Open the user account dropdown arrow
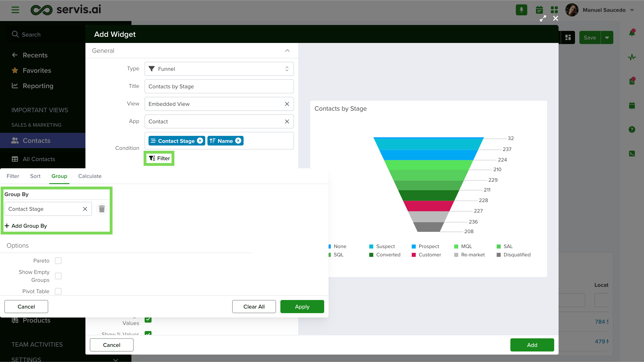The height and width of the screenshot is (362, 644). (x=632, y=10)
